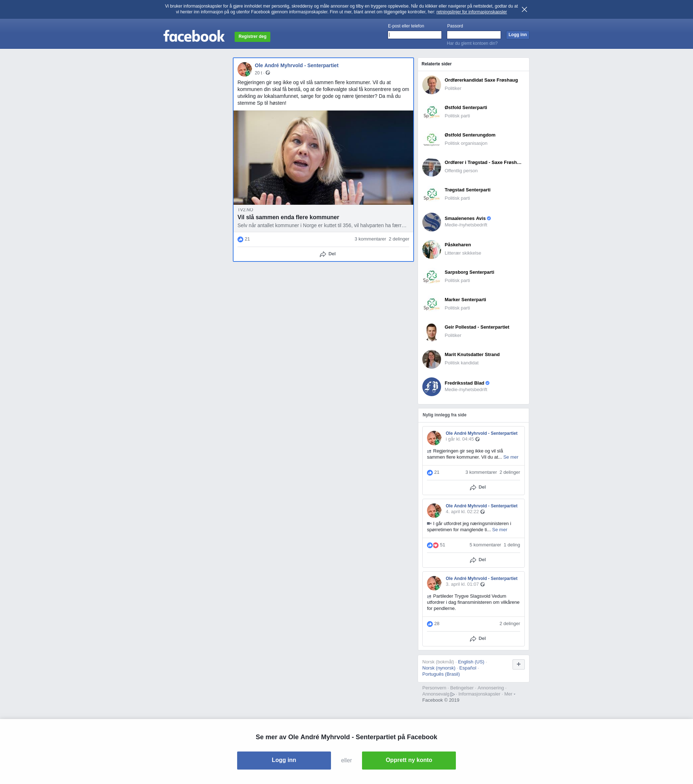Open Marker Senterparti logo
Viewport: 693px width, 784px height.
[432, 304]
